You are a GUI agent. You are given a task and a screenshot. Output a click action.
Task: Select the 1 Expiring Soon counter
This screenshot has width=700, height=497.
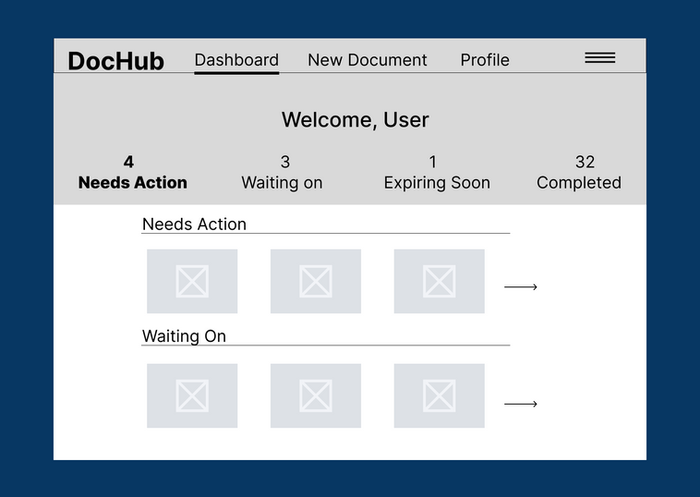point(437,172)
